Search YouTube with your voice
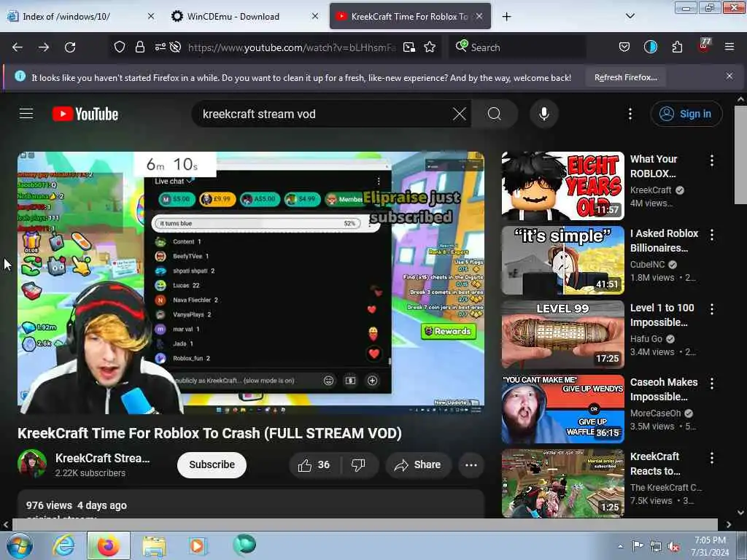Screen dimensions: 747x560 (543, 114)
